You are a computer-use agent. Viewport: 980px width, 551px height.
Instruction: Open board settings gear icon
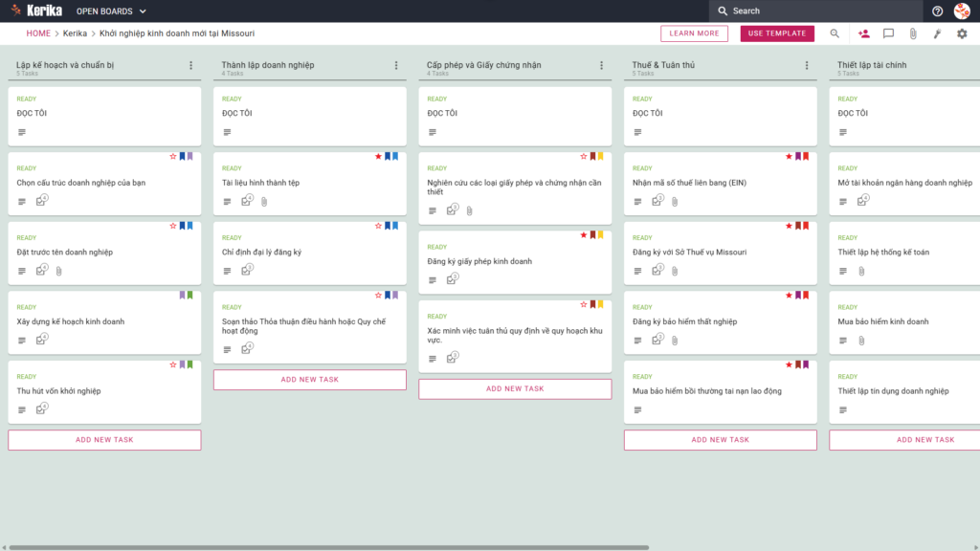point(962,33)
